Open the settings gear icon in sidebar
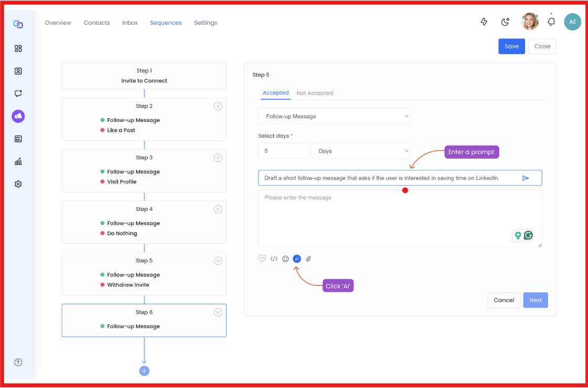Image resolution: width=588 pixels, height=388 pixels. tap(18, 183)
